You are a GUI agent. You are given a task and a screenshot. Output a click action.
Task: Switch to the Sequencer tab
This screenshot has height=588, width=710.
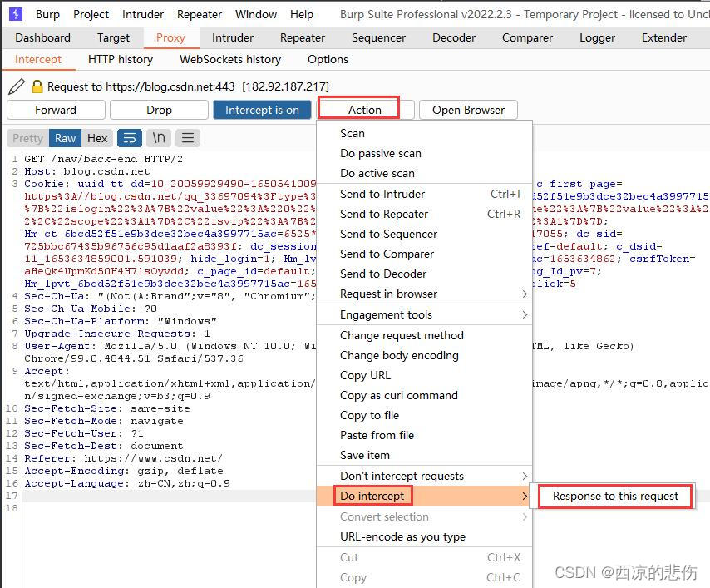[378, 37]
